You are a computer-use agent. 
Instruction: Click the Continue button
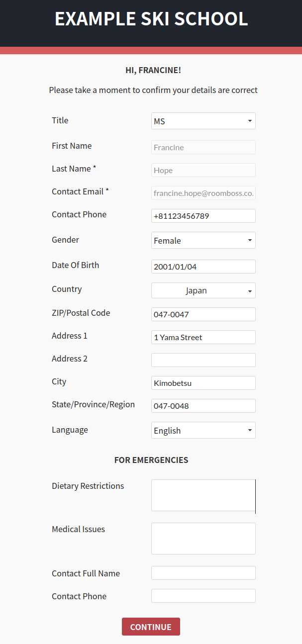click(x=151, y=627)
